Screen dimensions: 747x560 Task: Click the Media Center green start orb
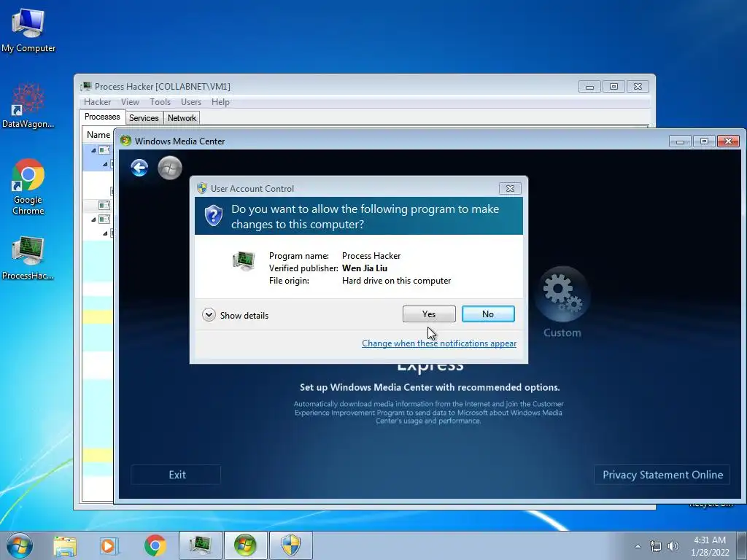tap(169, 168)
